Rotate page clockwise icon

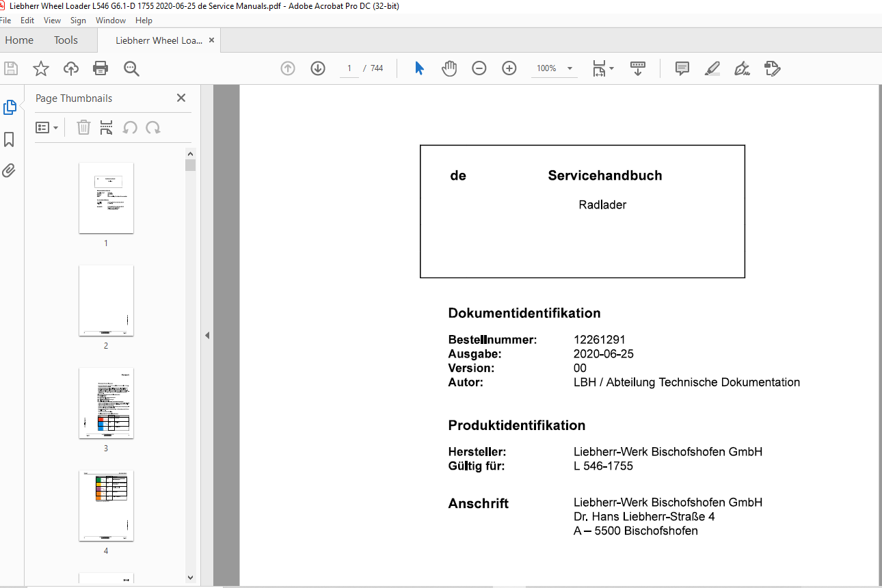click(x=153, y=127)
